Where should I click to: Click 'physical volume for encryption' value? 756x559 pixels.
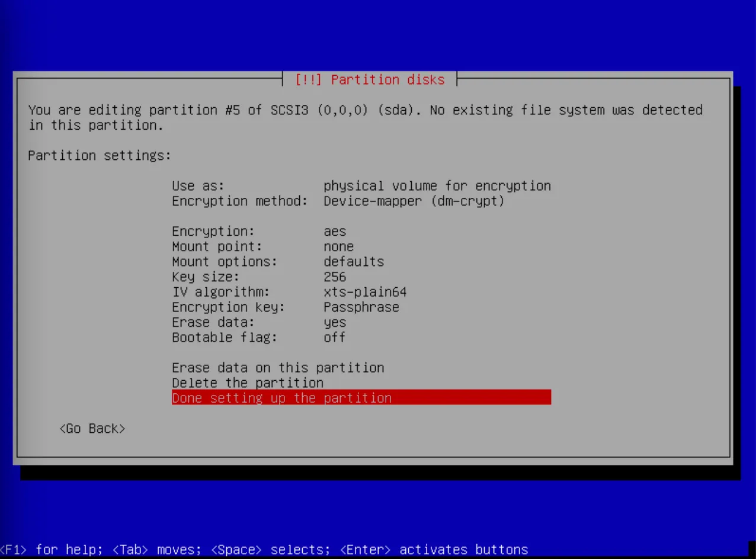tap(437, 186)
